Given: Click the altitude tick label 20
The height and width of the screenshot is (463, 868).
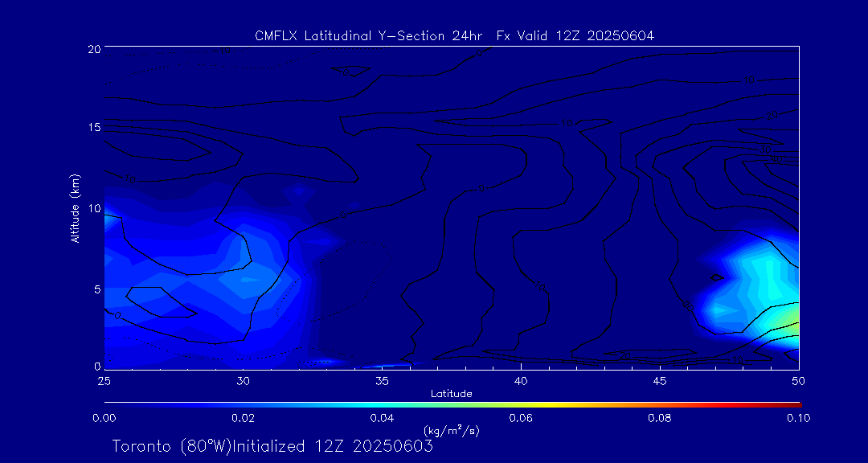Looking at the screenshot, I should pos(93,48).
